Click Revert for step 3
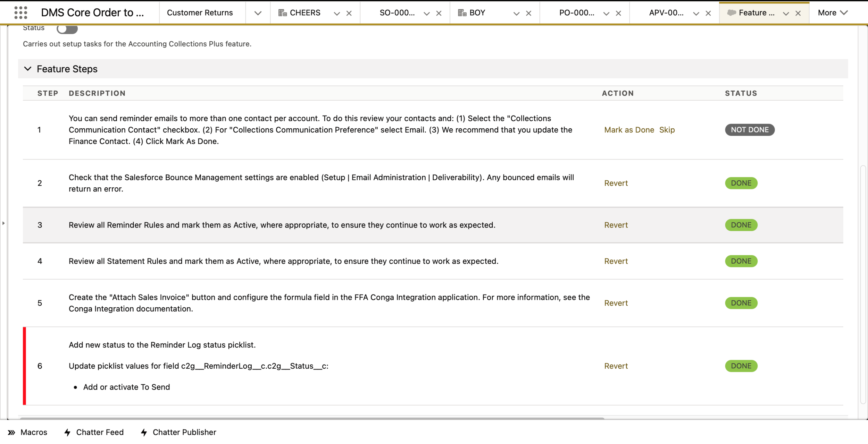 [x=616, y=225]
